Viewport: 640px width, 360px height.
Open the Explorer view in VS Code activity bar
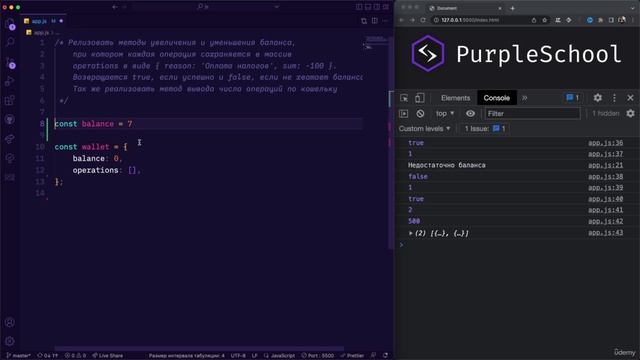pos(10,24)
